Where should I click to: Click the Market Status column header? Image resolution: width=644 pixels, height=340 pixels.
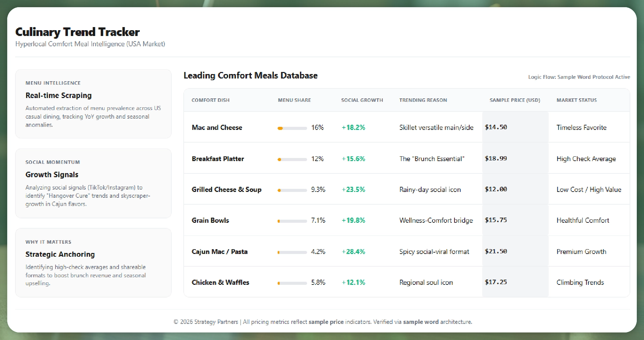pos(576,100)
